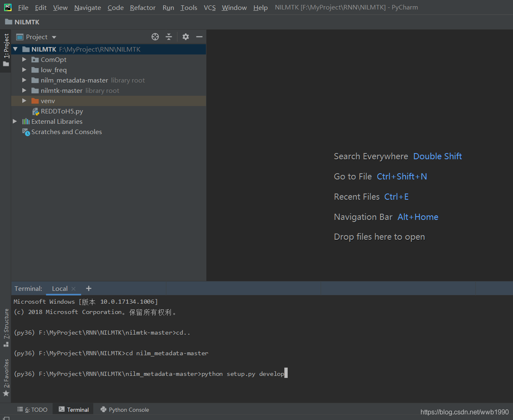Screen dimensions: 513x420
Task: Expand the low_freq folder
Action: pos(24,70)
